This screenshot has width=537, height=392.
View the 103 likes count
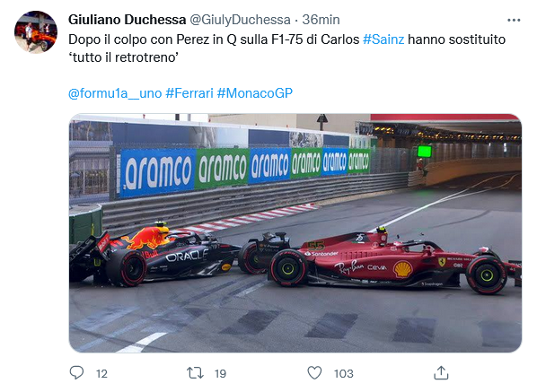[344, 373]
